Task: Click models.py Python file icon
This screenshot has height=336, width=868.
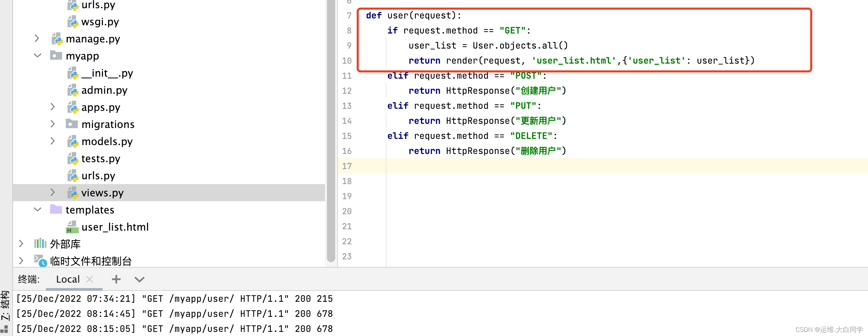Action: coord(73,142)
